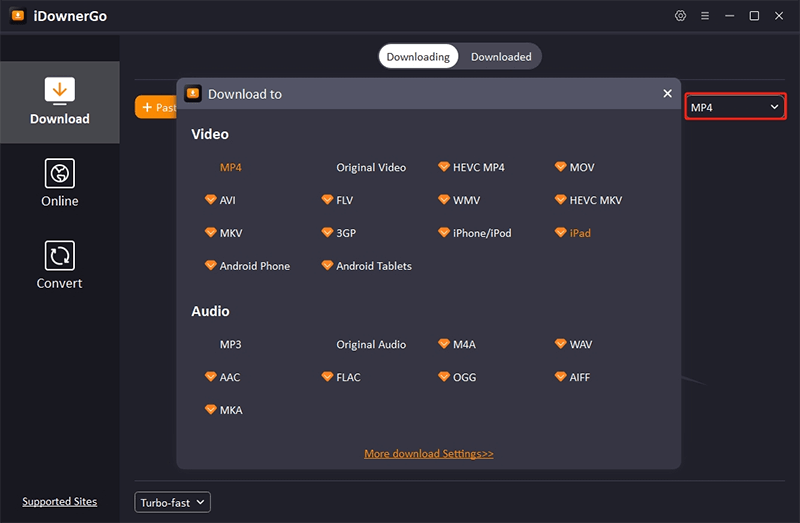Maximize the iDownerGo window
The image size is (800, 523).
(x=754, y=16)
